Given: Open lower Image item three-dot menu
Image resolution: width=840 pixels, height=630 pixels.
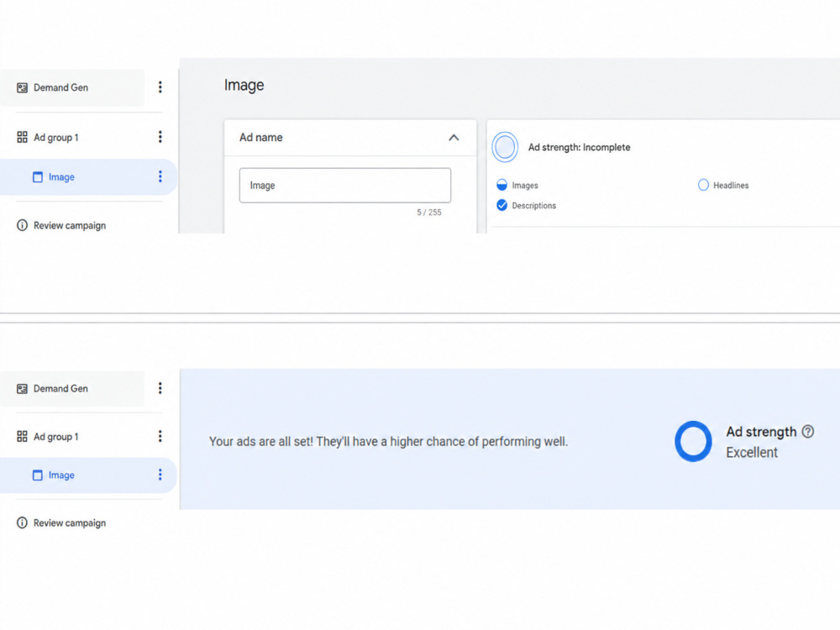Looking at the screenshot, I should click(160, 475).
